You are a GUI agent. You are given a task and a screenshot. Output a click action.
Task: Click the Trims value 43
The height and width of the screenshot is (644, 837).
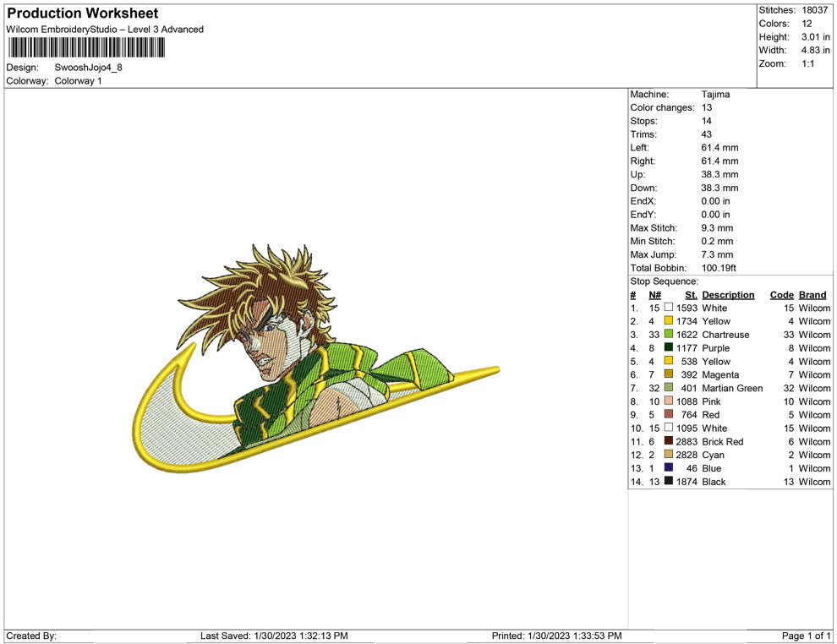pos(707,134)
